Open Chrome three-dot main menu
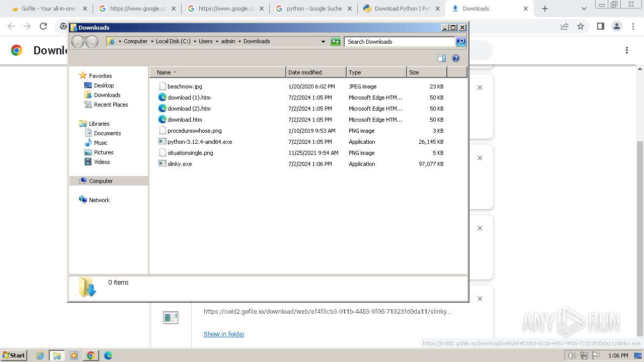The image size is (644, 362). point(633,26)
